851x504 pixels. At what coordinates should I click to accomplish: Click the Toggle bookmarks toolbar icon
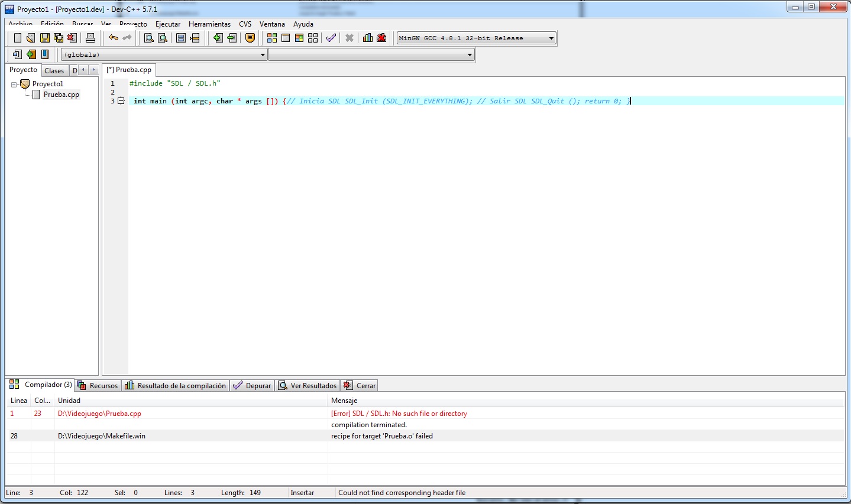click(x=31, y=54)
